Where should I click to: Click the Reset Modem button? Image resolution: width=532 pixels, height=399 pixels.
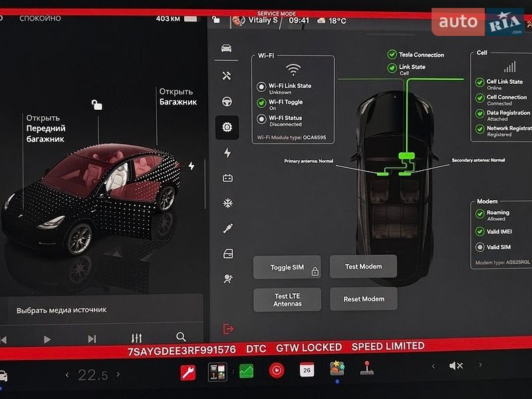[364, 299]
